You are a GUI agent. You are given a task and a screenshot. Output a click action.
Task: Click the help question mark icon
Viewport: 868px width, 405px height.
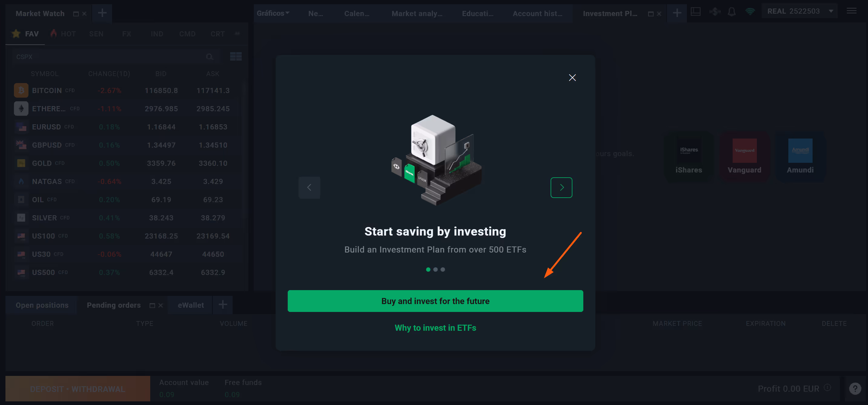click(855, 388)
